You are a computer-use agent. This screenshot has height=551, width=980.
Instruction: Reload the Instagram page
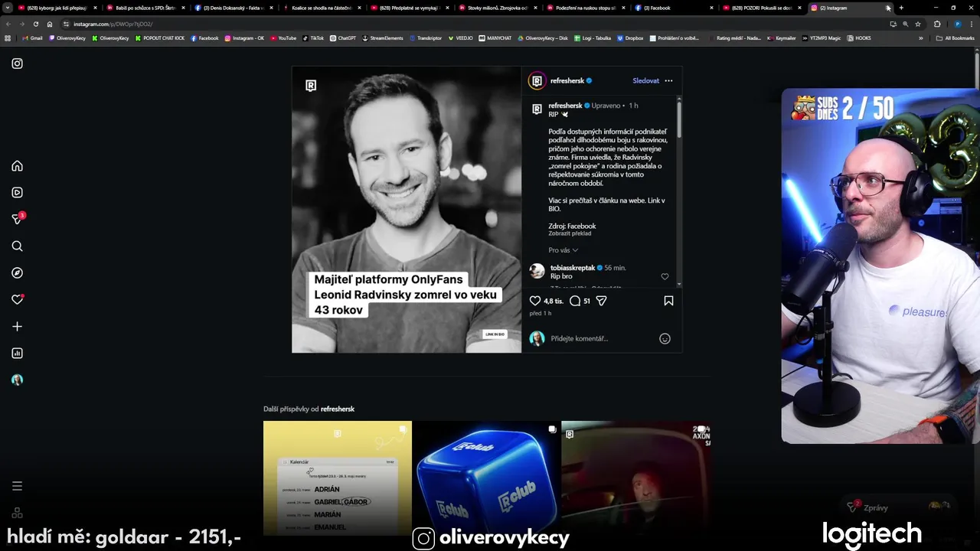click(35, 24)
